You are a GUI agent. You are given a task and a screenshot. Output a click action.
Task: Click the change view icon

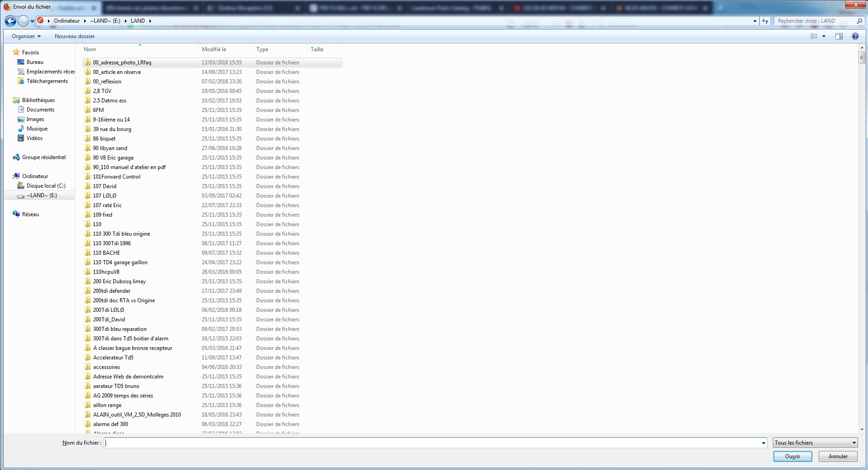click(x=814, y=36)
